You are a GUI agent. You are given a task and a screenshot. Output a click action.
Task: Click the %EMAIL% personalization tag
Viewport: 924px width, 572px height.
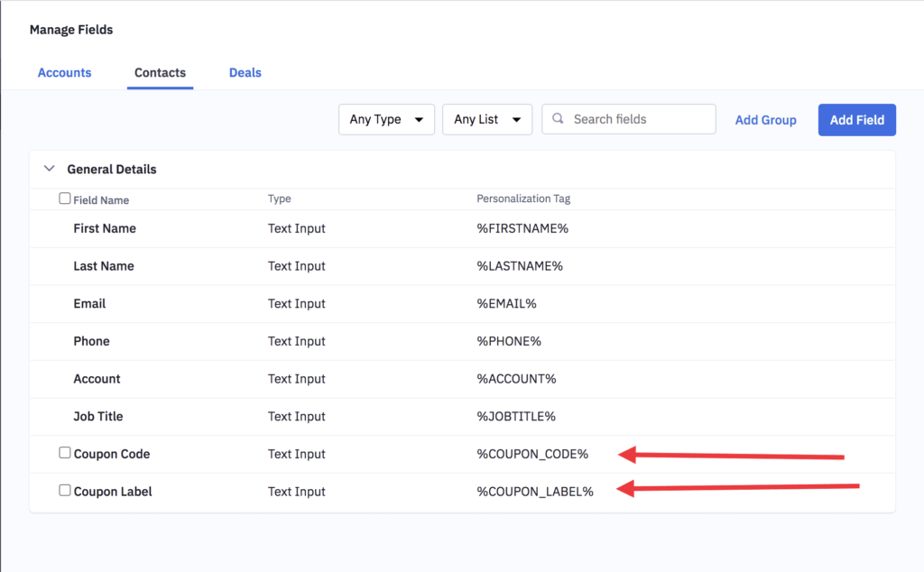(506, 303)
